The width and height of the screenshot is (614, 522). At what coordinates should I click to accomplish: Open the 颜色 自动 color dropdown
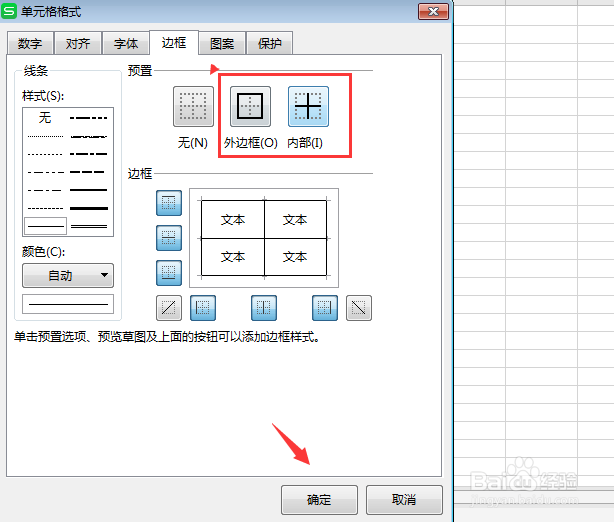[x=68, y=275]
